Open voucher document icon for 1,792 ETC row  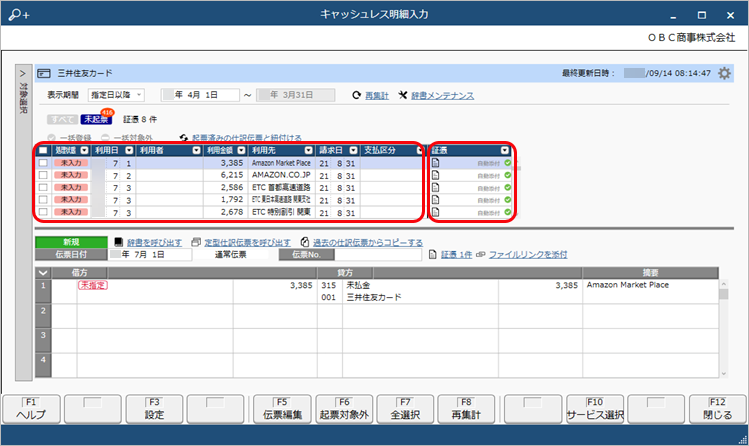pos(435,200)
